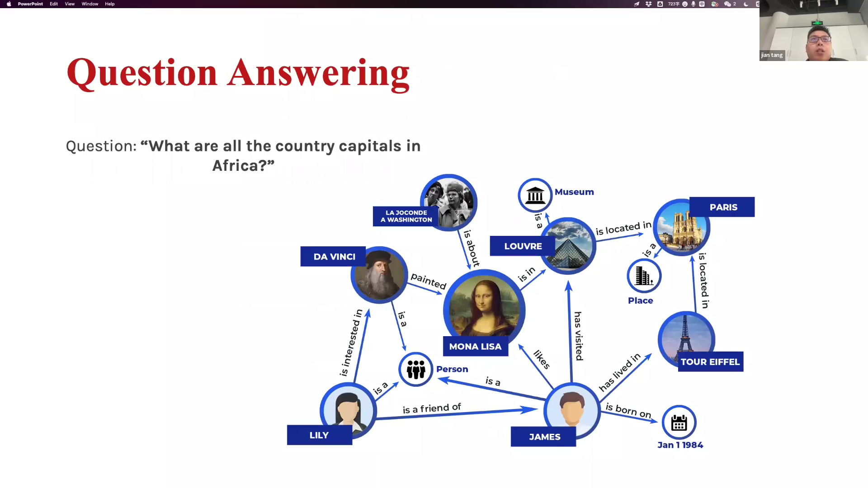Click the microphone menu bar icon
The height and width of the screenshot is (488, 868).
pyautogui.click(x=693, y=4)
